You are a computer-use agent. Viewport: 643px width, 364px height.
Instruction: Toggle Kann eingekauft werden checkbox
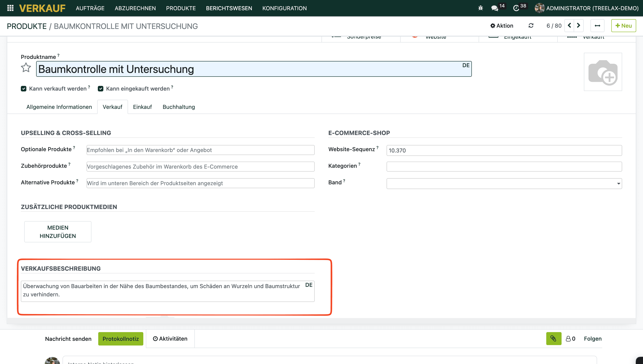101,88
